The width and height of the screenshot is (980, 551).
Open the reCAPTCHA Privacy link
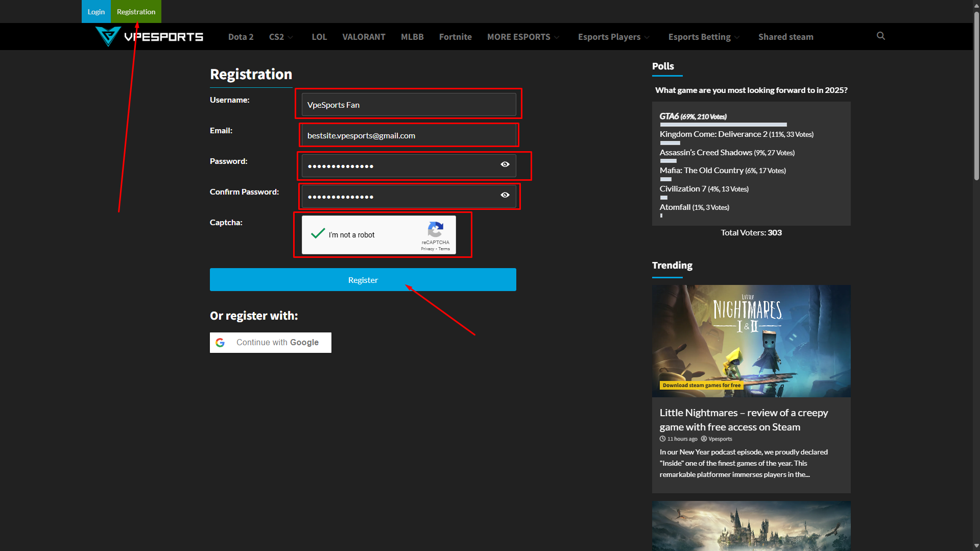(x=427, y=249)
